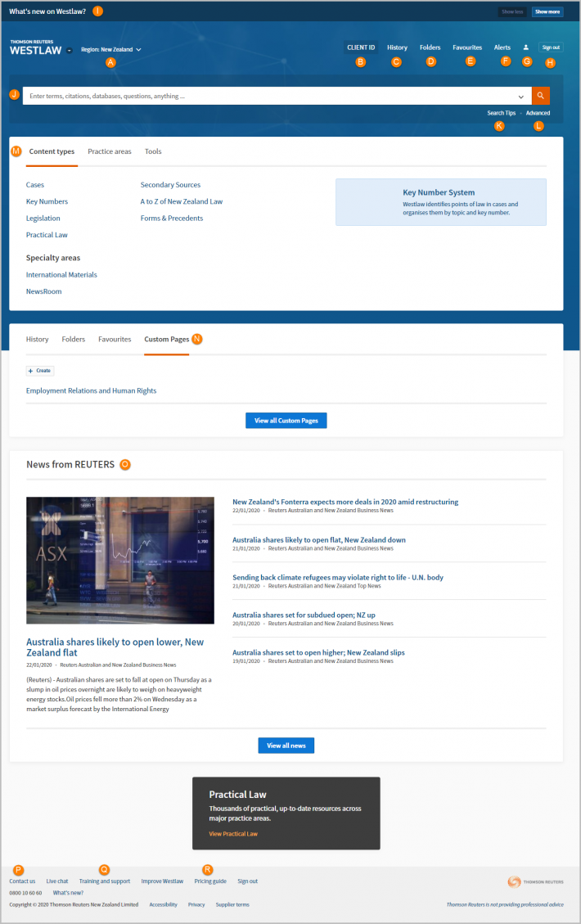Open the Region: New Zealand selector
This screenshot has height=924, width=581.
pos(110,49)
